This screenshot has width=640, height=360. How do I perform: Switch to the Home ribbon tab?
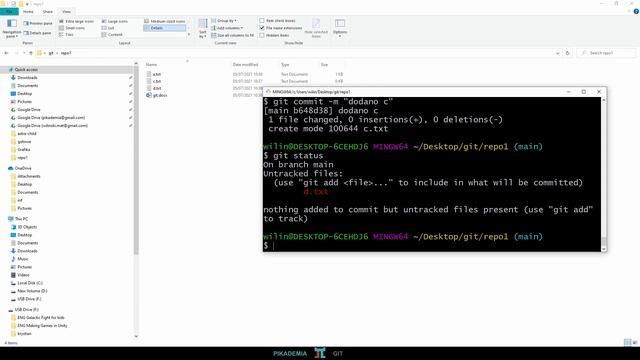click(28, 11)
